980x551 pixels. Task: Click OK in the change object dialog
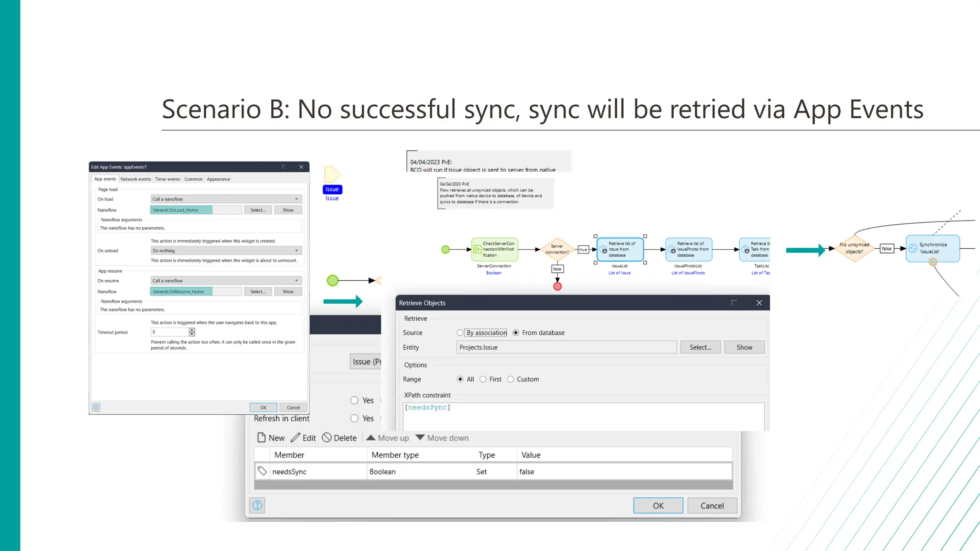[658, 506]
